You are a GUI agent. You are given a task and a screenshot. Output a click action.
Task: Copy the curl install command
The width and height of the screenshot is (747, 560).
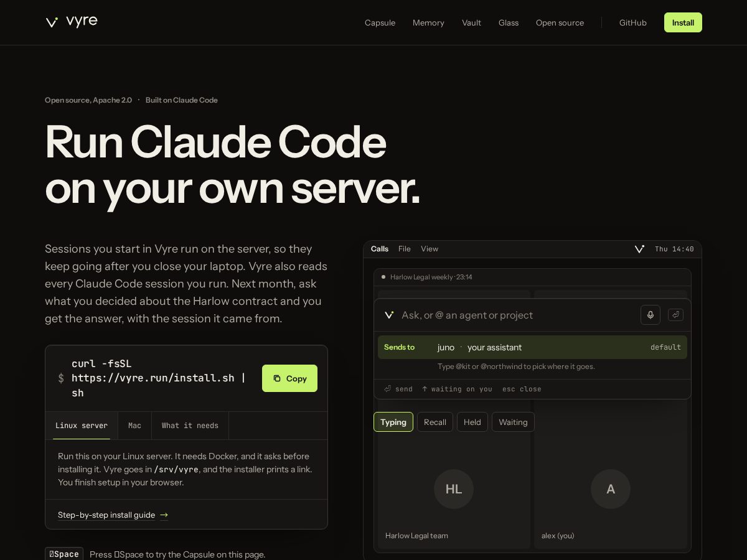(289, 378)
